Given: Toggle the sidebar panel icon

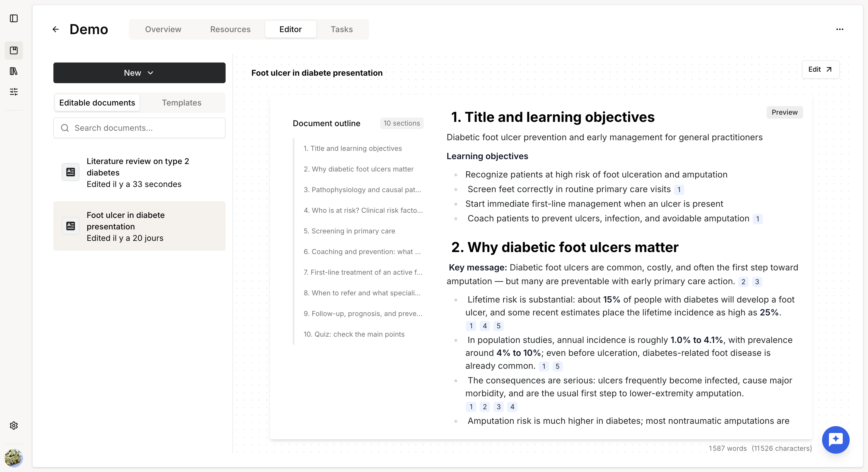Looking at the screenshot, I should [14, 19].
